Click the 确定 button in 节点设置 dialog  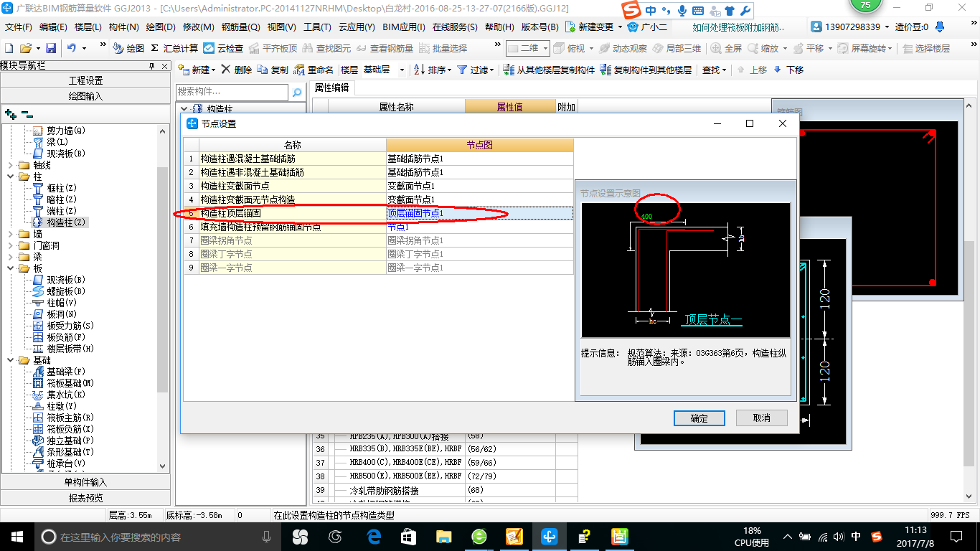699,418
